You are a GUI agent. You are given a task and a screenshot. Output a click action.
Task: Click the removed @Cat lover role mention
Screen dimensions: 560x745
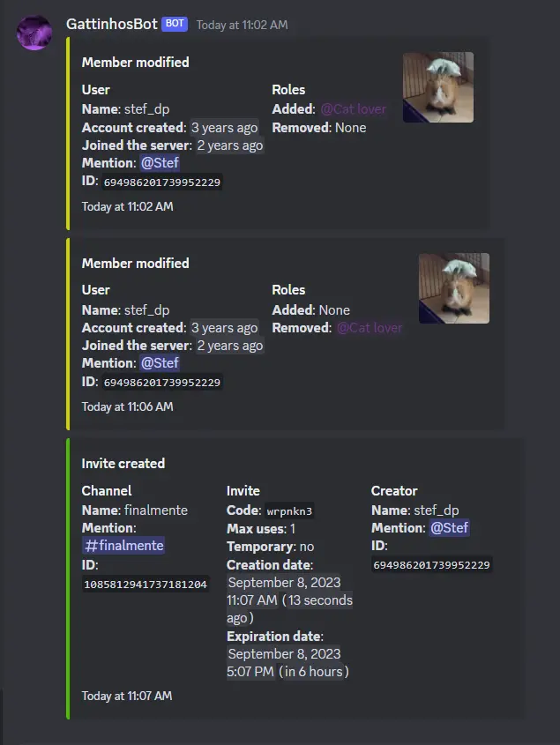[x=369, y=328]
